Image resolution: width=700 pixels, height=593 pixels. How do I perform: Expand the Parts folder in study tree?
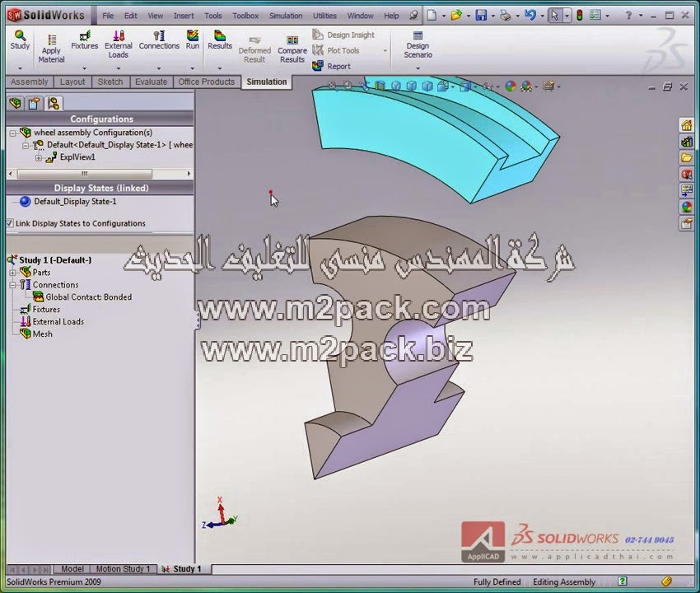12,273
